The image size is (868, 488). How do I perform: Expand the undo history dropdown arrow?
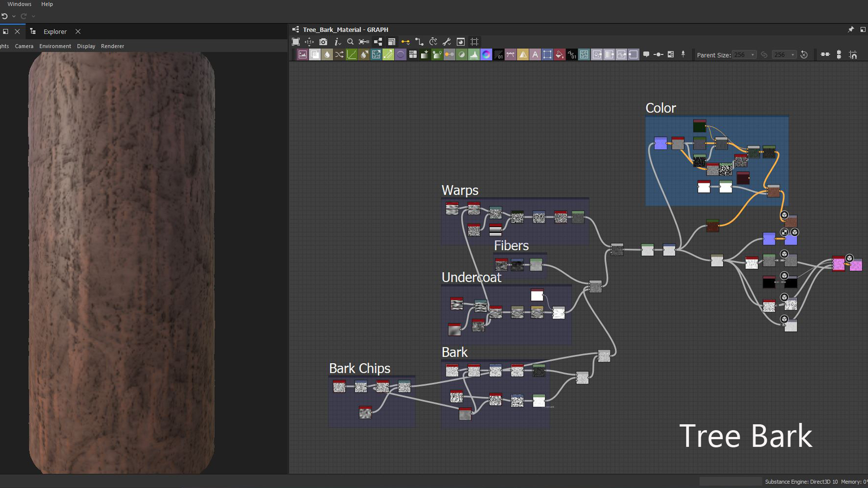14,16
